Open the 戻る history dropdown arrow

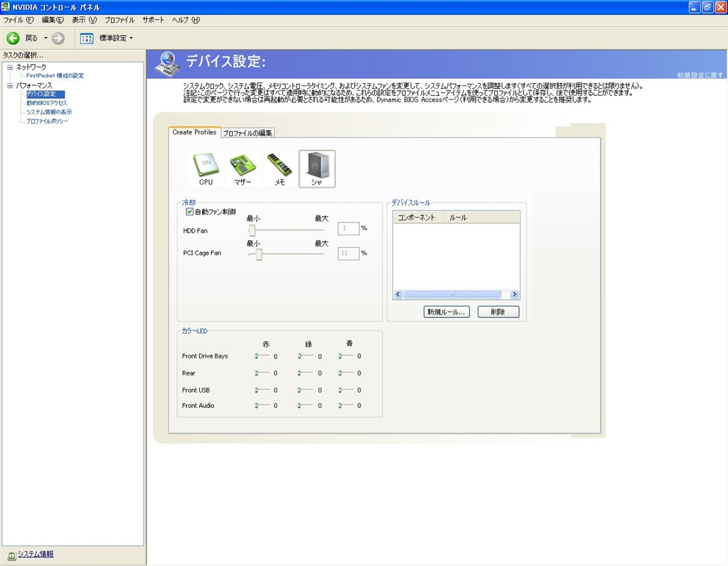pyautogui.click(x=45, y=38)
